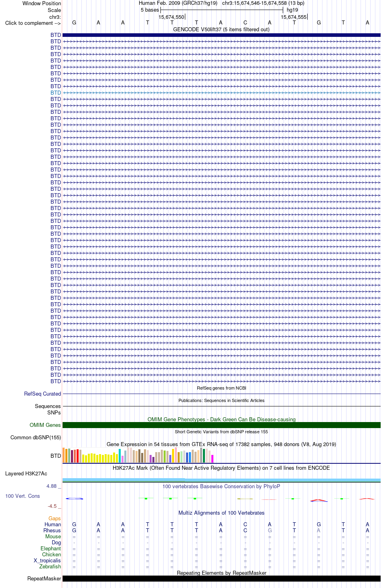Click the 'SNPs' track label

pyautogui.click(x=54, y=412)
